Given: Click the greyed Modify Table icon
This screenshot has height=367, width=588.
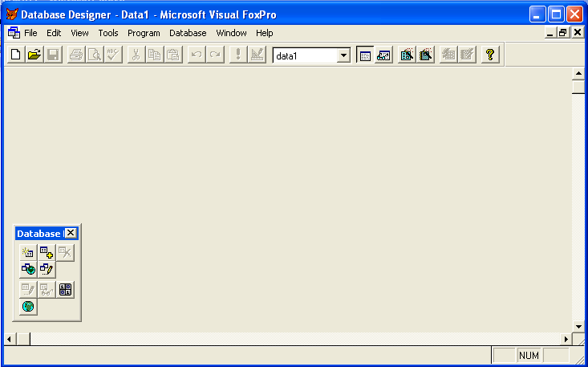Looking at the screenshot, I should pos(28,290).
